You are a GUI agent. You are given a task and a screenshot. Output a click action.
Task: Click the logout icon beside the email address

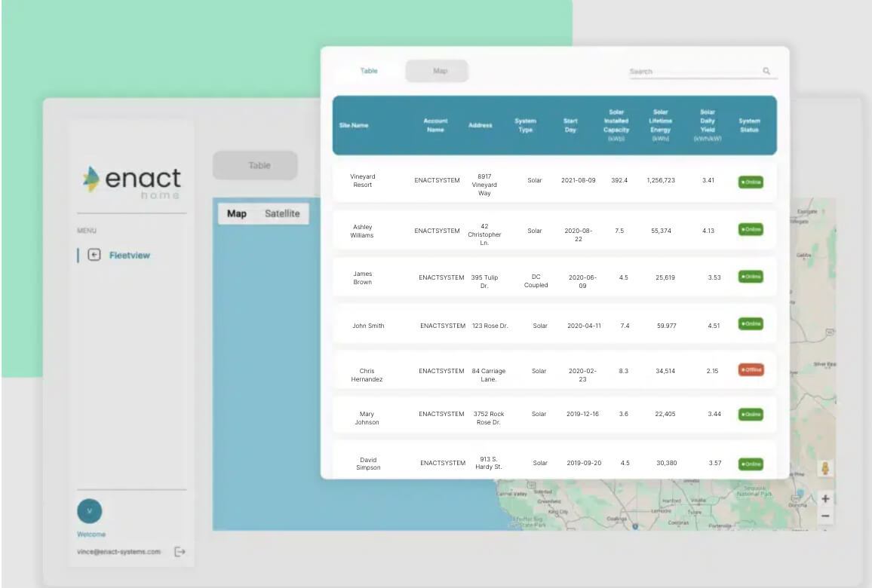(180, 551)
